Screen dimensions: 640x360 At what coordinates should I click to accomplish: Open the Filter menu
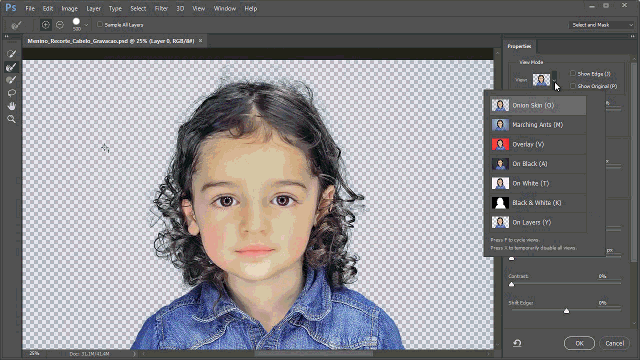pos(161,8)
